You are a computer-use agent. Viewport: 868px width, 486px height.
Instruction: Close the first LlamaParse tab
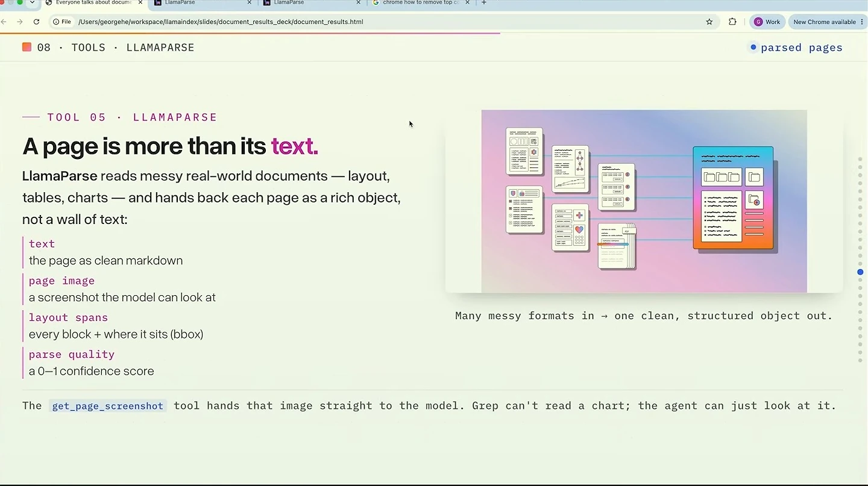coord(249,3)
